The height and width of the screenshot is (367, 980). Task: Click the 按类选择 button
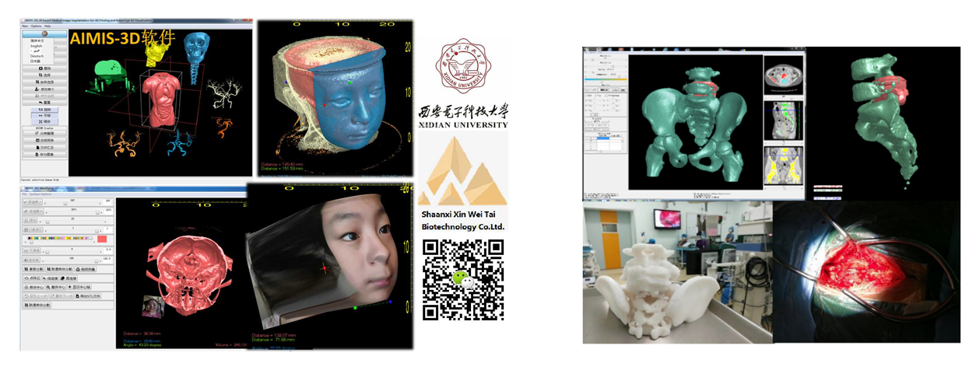click(46, 82)
